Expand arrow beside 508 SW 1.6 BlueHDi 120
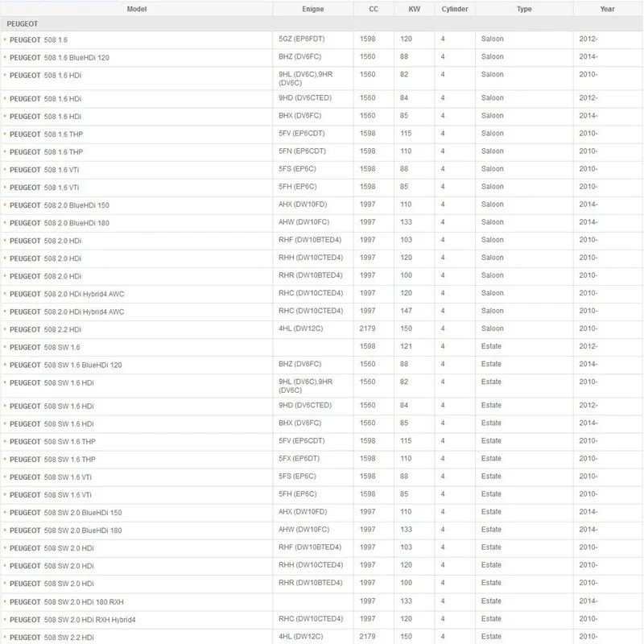This screenshot has width=644, height=644. tap(5, 365)
